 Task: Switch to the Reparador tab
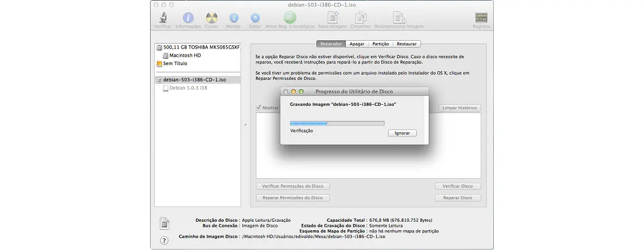(x=331, y=44)
